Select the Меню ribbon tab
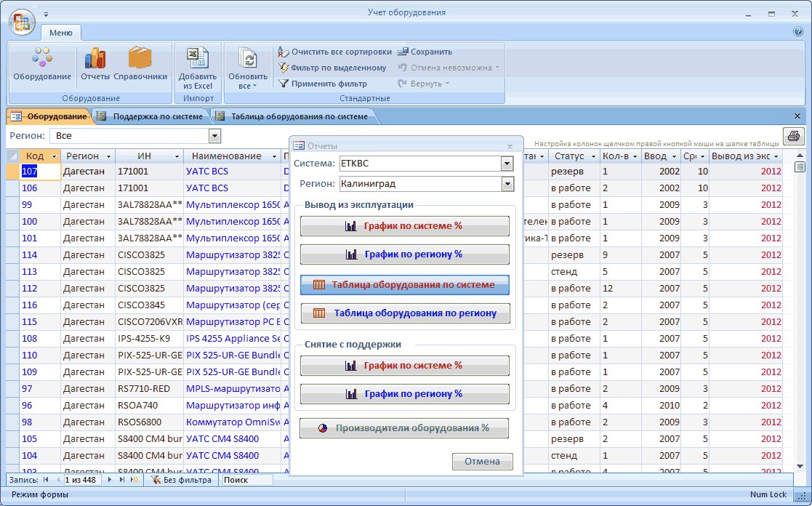 tap(61, 33)
